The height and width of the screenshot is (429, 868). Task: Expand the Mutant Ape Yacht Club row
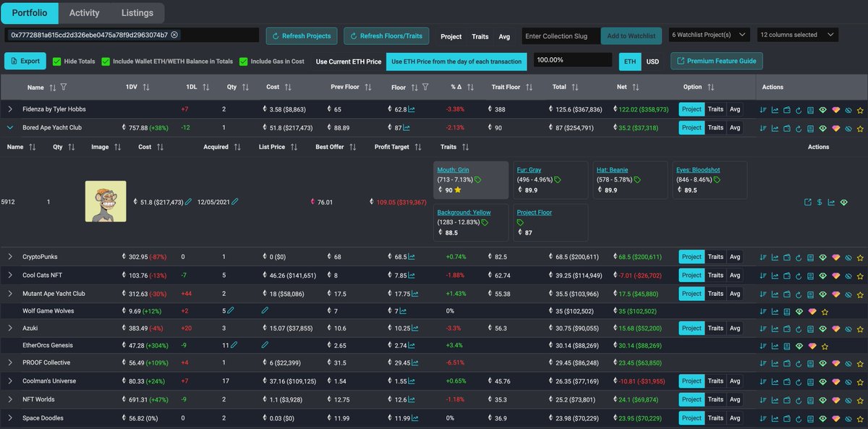(x=10, y=293)
